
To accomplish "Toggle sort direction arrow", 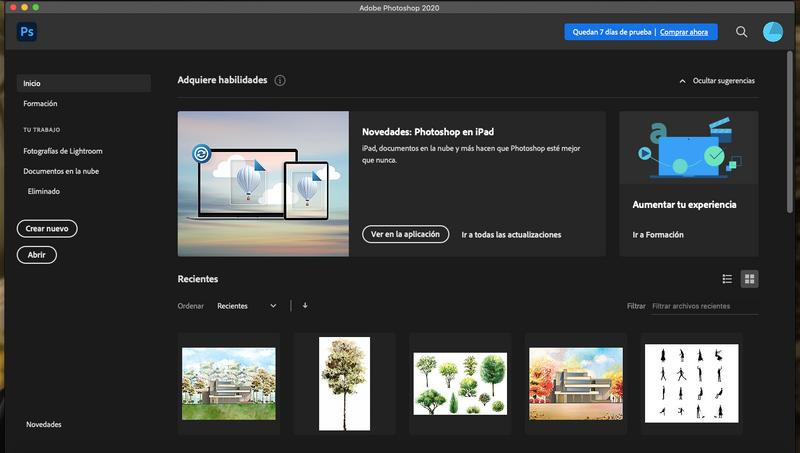I will (x=305, y=306).
